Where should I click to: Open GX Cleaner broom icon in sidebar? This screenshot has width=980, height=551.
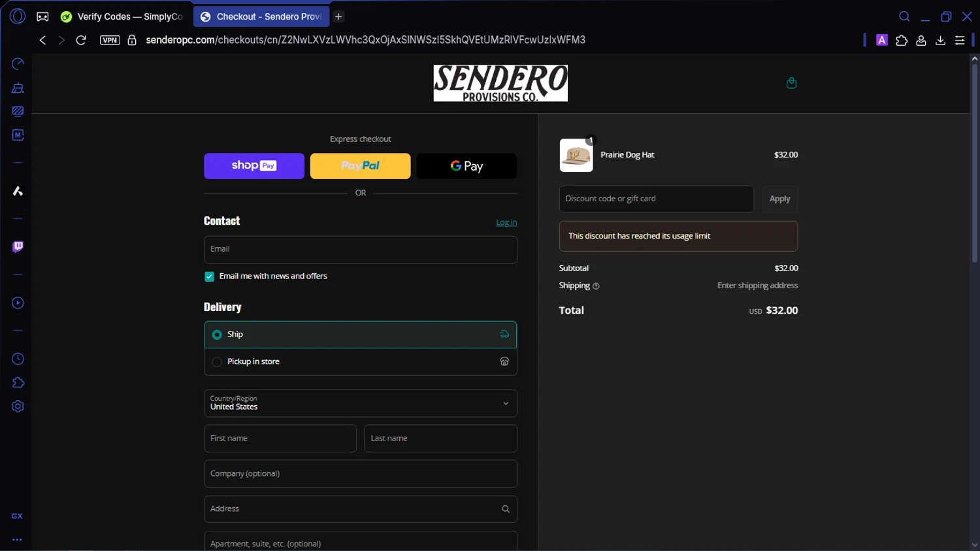click(x=18, y=88)
